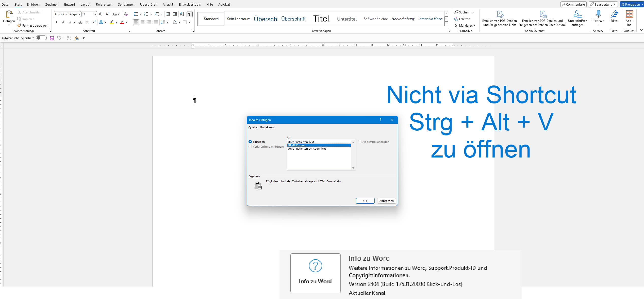Open the line spacing dropdown
This screenshot has height=299, width=644.
[167, 22]
